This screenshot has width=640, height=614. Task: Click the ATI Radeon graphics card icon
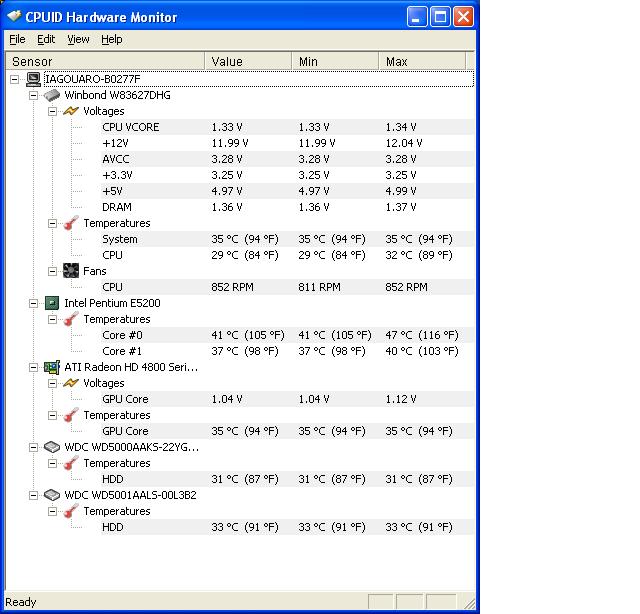(x=52, y=367)
